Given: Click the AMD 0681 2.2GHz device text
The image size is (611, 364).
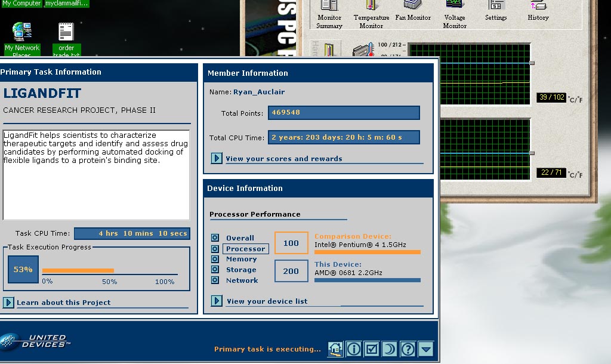Looking at the screenshot, I should (348, 273).
